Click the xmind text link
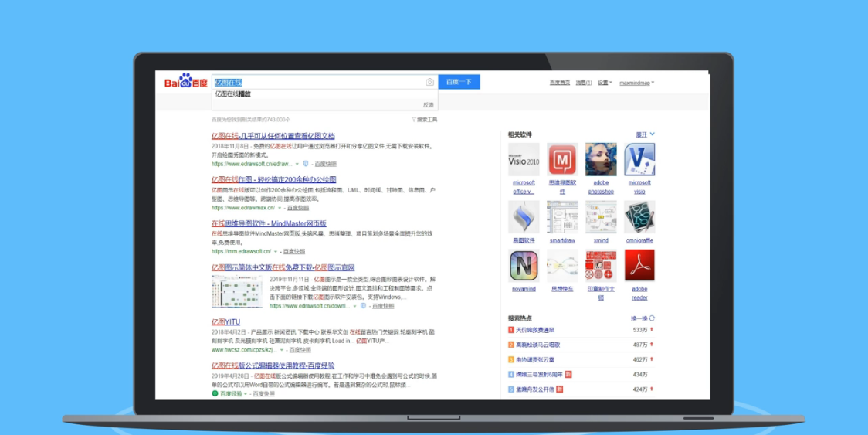Image resolution: width=868 pixels, height=435 pixels. 601,240
